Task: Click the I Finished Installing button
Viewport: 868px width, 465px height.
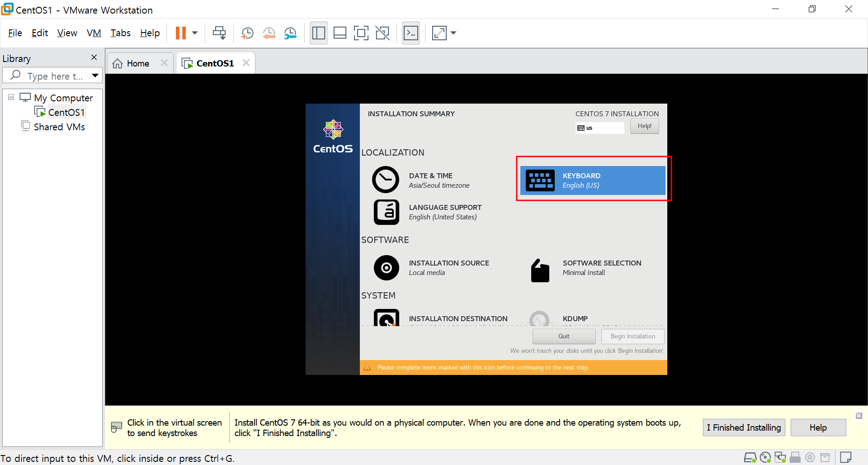Action: [744, 427]
